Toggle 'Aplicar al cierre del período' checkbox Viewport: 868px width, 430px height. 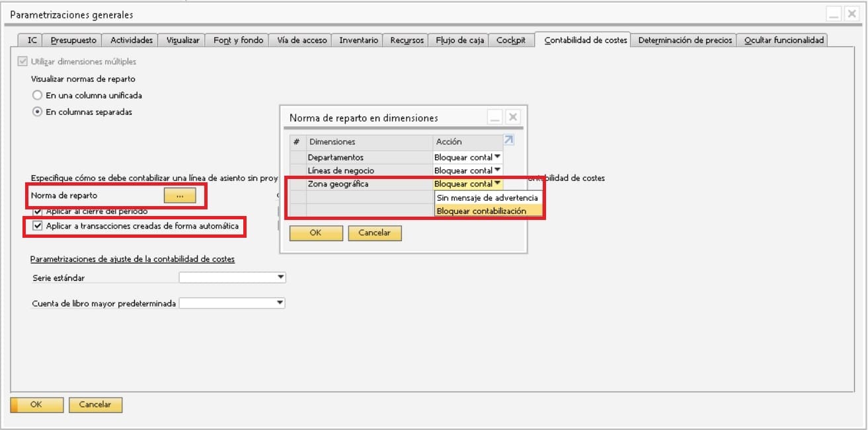(x=38, y=211)
